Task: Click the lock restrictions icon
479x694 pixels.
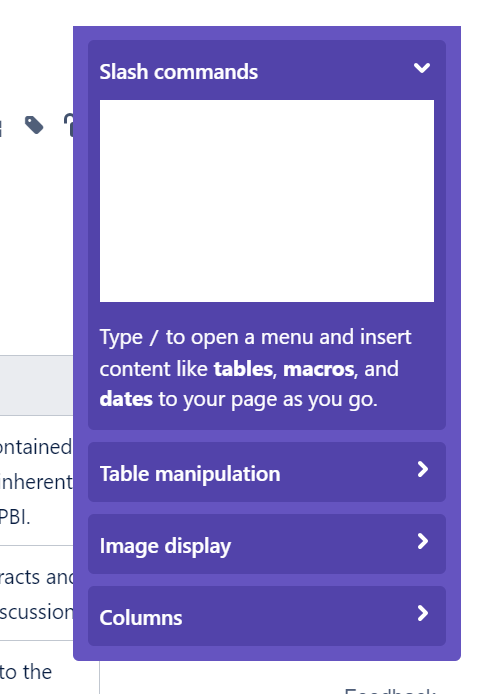Action: click(69, 125)
